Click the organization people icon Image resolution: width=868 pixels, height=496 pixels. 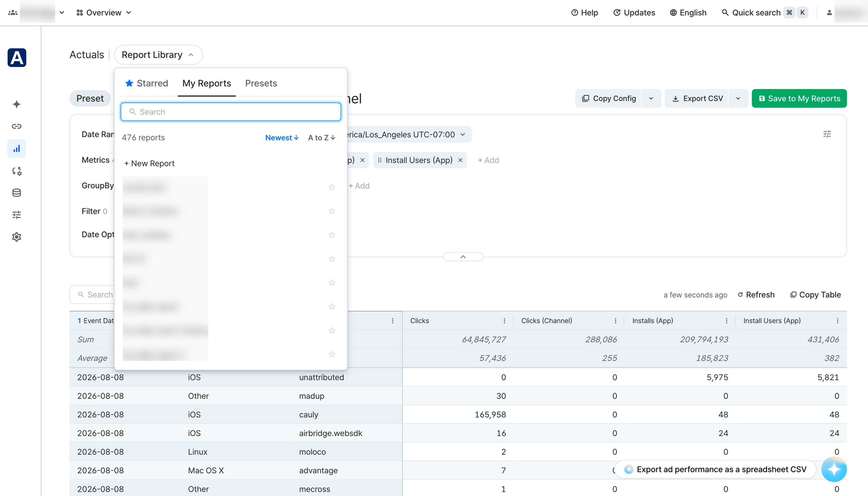pyautogui.click(x=13, y=13)
